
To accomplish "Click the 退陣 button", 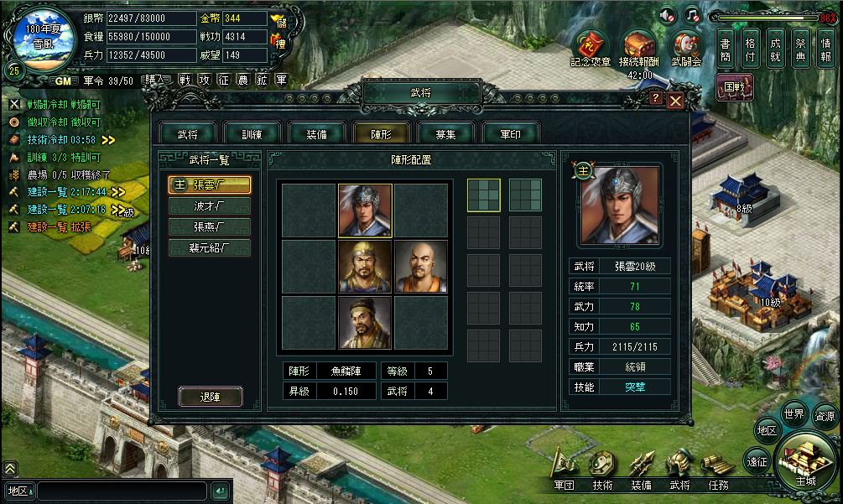I will [211, 397].
